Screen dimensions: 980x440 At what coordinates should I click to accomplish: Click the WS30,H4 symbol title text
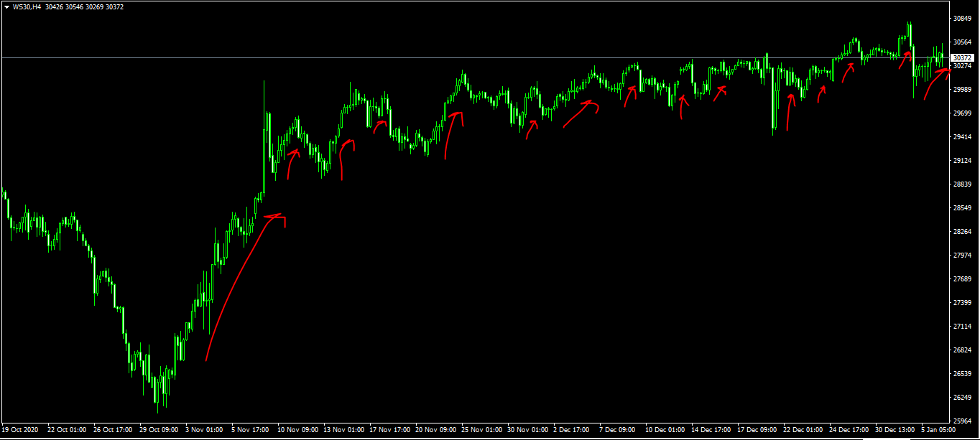[26, 7]
